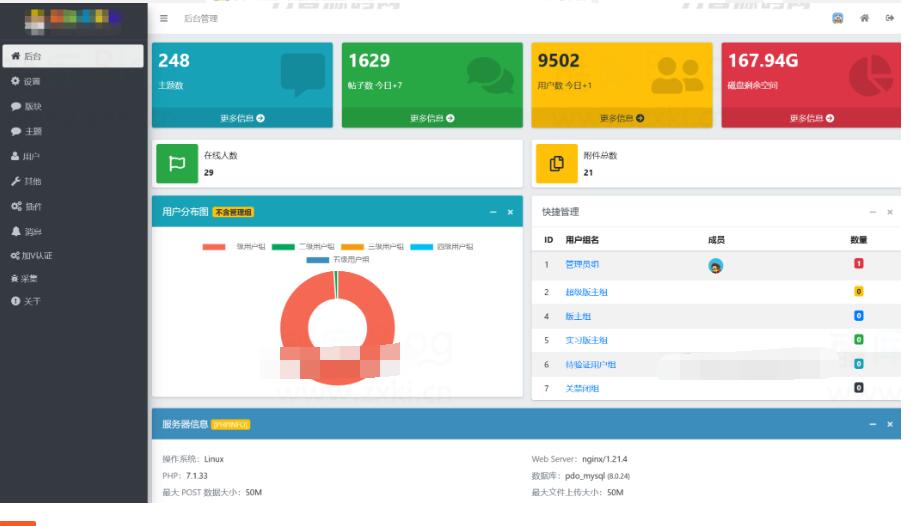The image size is (911, 526).
Task: Click the teal 0 badge in row 6
Action: 858,364
